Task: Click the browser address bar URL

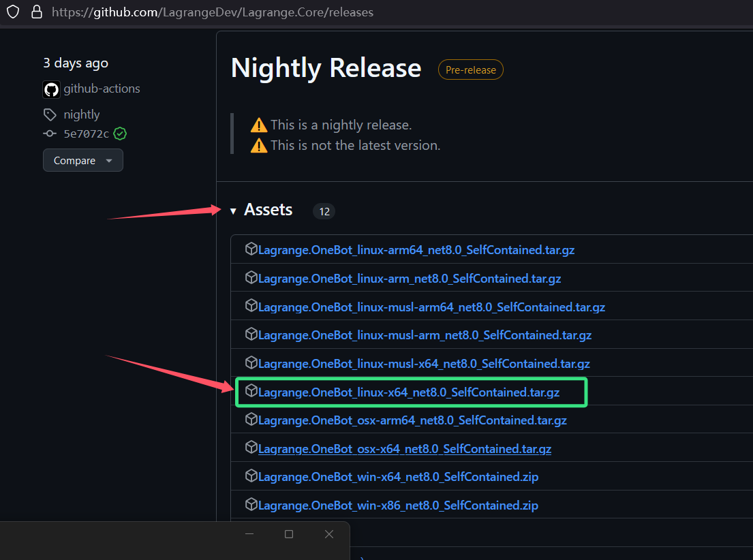Action: click(213, 12)
